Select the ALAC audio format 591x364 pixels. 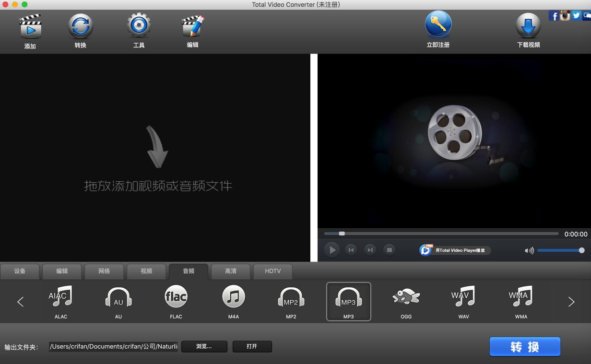point(61,302)
